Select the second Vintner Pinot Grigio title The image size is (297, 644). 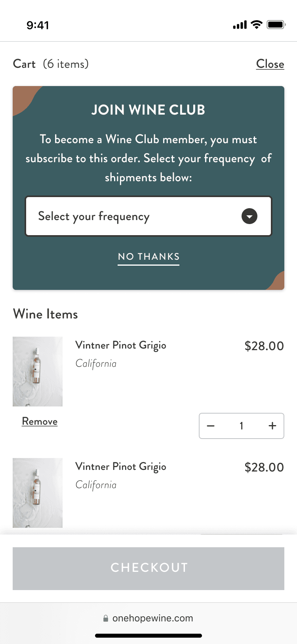pyautogui.click(x=121, y=466)
